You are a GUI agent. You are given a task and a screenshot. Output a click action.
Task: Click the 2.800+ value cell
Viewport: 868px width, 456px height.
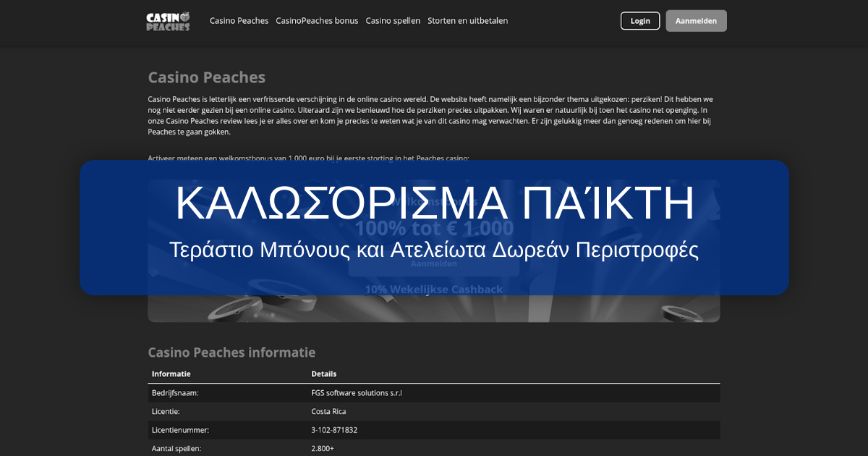pos(323,449)
